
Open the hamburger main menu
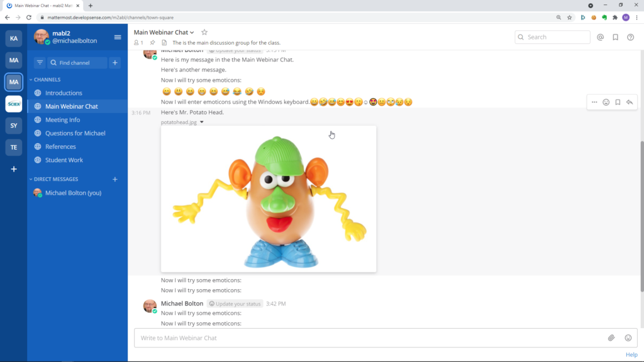118,37
